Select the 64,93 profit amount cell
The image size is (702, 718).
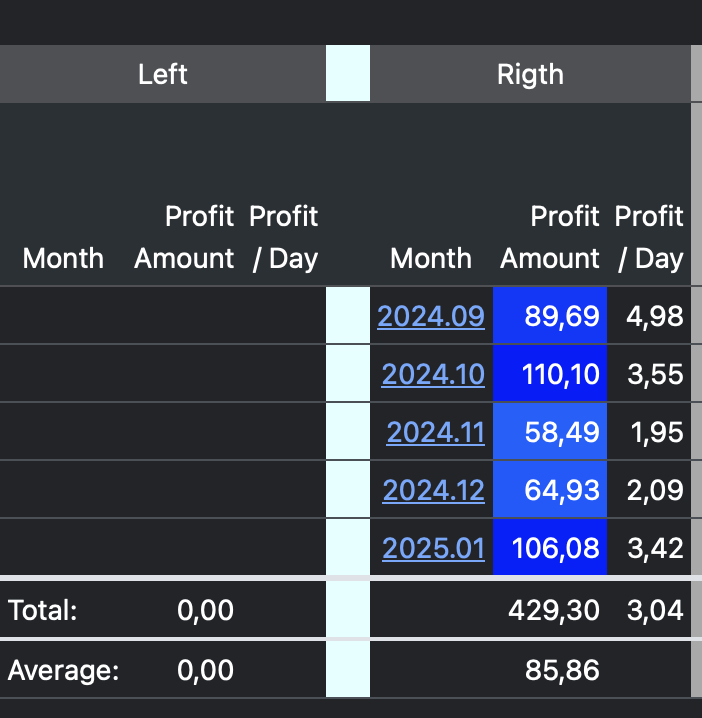(550, 490)
